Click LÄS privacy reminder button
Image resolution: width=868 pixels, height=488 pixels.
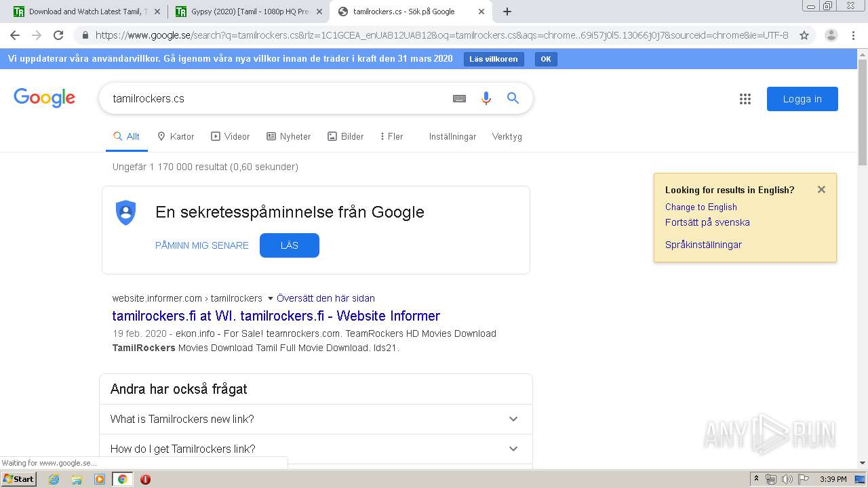click(x=290, y=245)
